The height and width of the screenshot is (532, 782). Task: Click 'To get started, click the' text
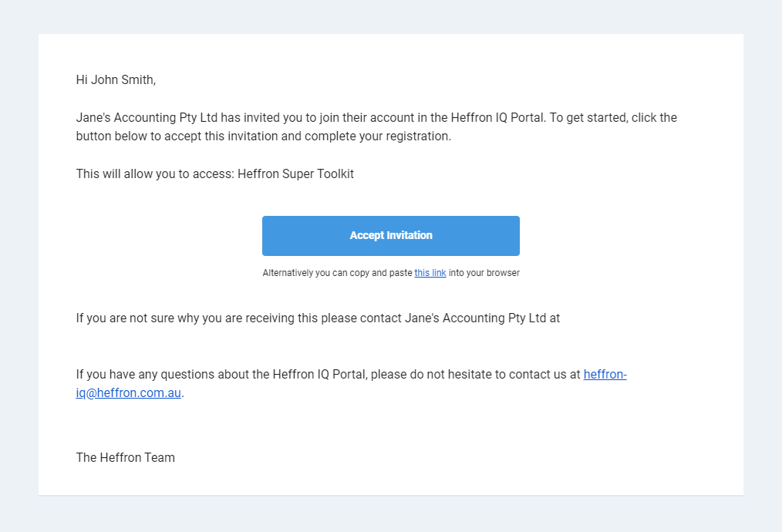(x=613, y=118)
